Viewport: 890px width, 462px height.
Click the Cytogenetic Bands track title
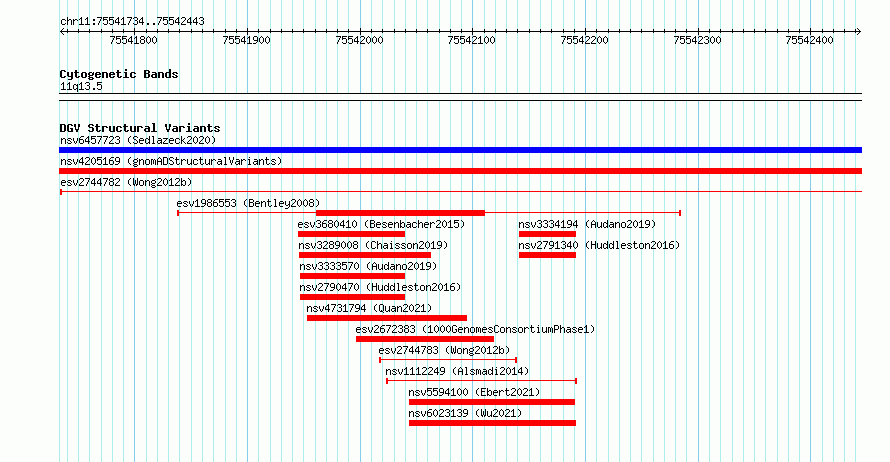click(119, 74)
